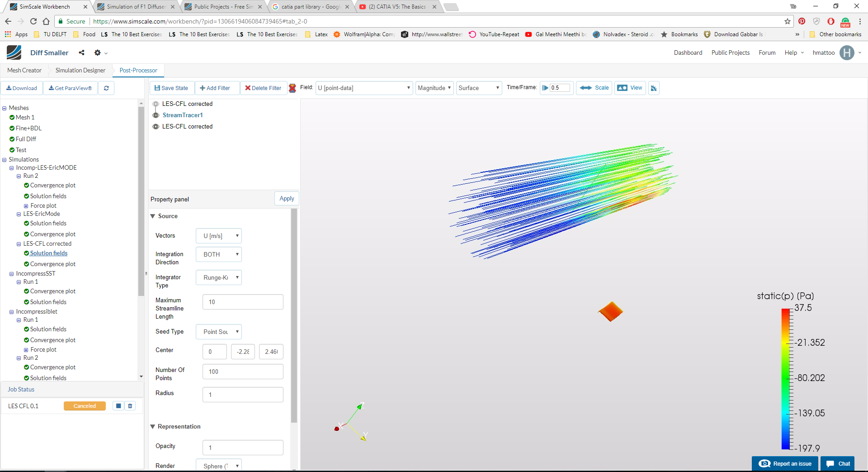Screen dimensions: 868x472
Task: Go back in browser history
Action: point(8,21)
